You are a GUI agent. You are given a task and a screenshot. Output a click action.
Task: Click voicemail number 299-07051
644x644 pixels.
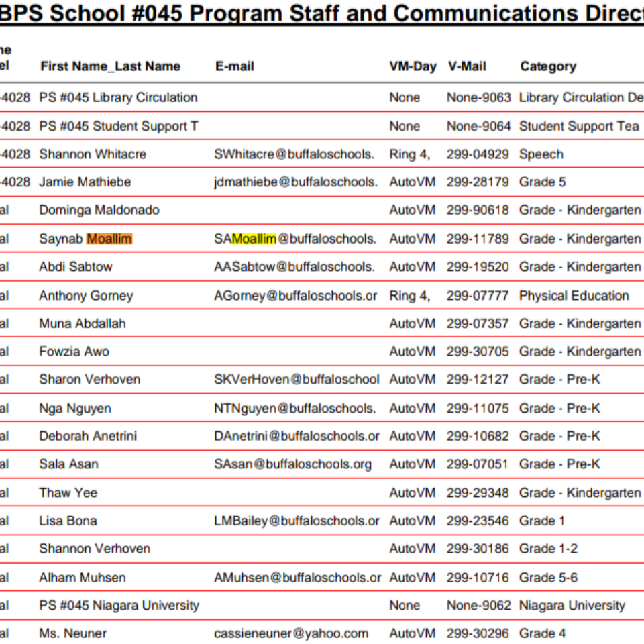[478, 464]
